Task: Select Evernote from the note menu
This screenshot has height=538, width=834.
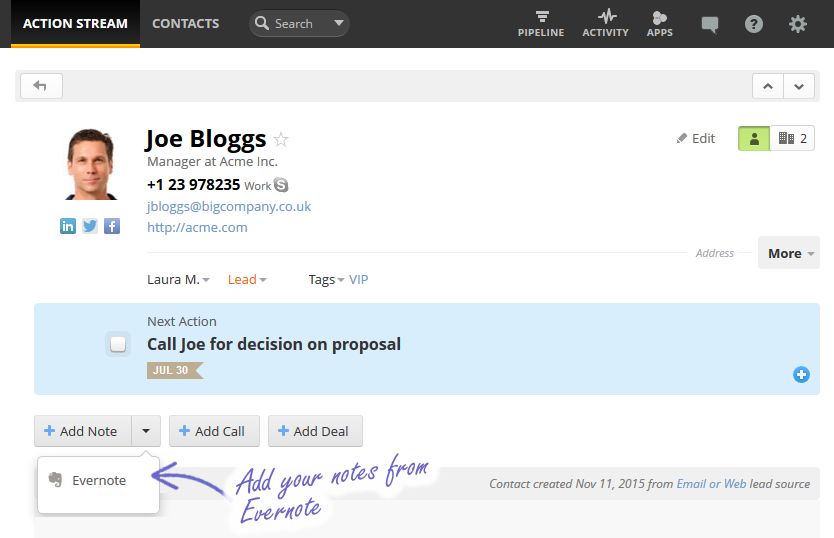Action: (98, 481)
